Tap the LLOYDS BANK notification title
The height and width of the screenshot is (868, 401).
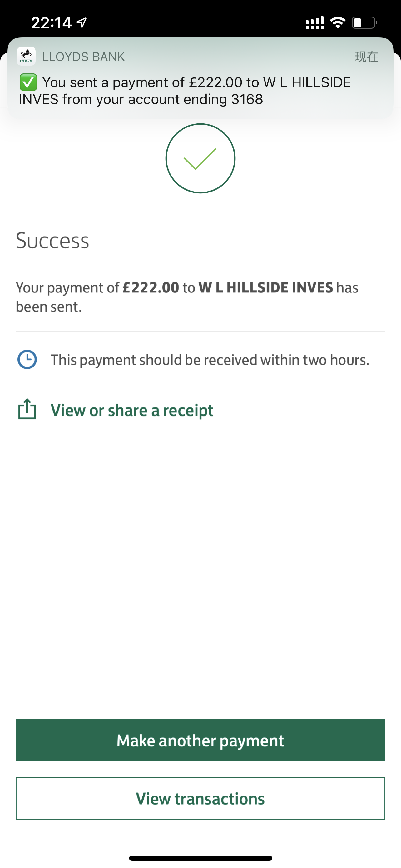click(83, 57)
